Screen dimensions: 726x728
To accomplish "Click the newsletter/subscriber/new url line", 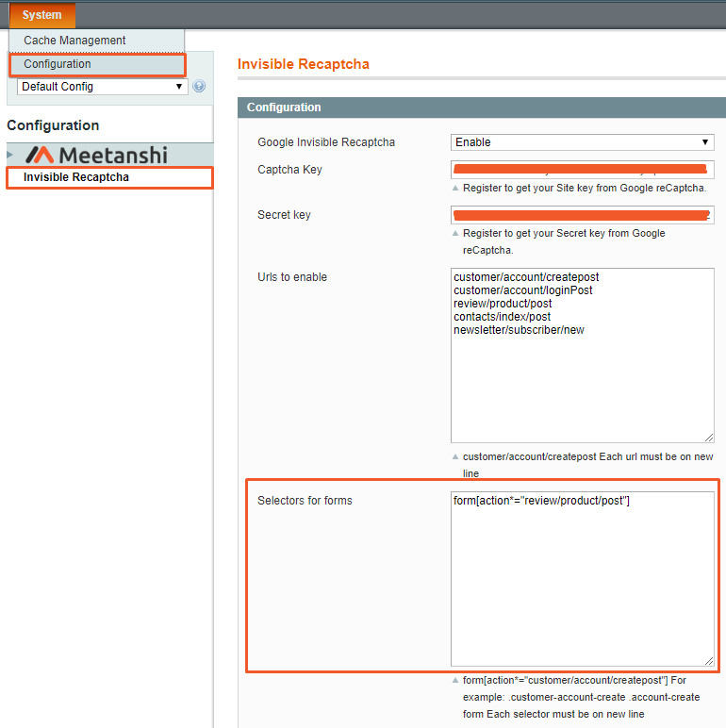I will coord(519,330).
